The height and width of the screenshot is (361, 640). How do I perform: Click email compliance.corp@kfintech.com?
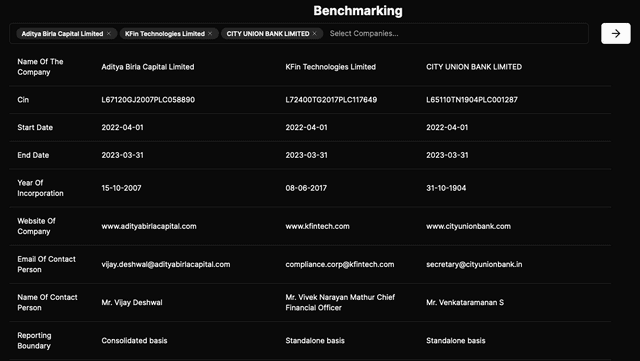pos(340,264)
